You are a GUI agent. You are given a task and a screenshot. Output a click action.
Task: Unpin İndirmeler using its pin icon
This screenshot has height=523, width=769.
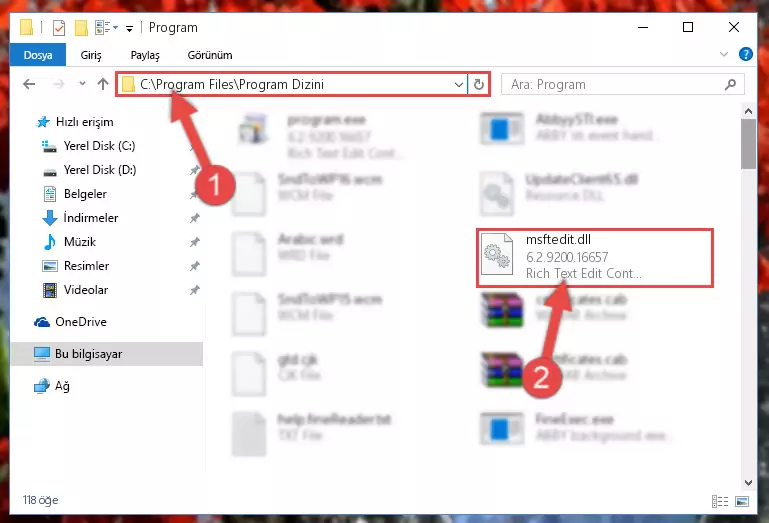click(194, 218)
